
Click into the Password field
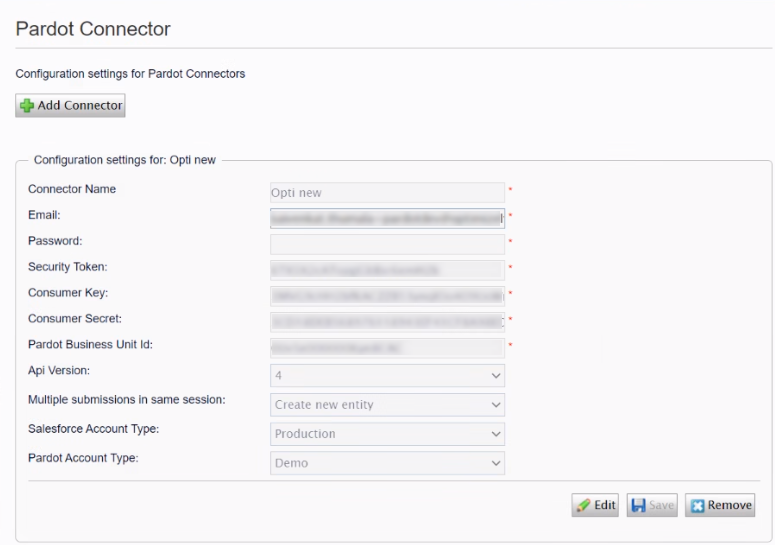click(x=388, y=244)
